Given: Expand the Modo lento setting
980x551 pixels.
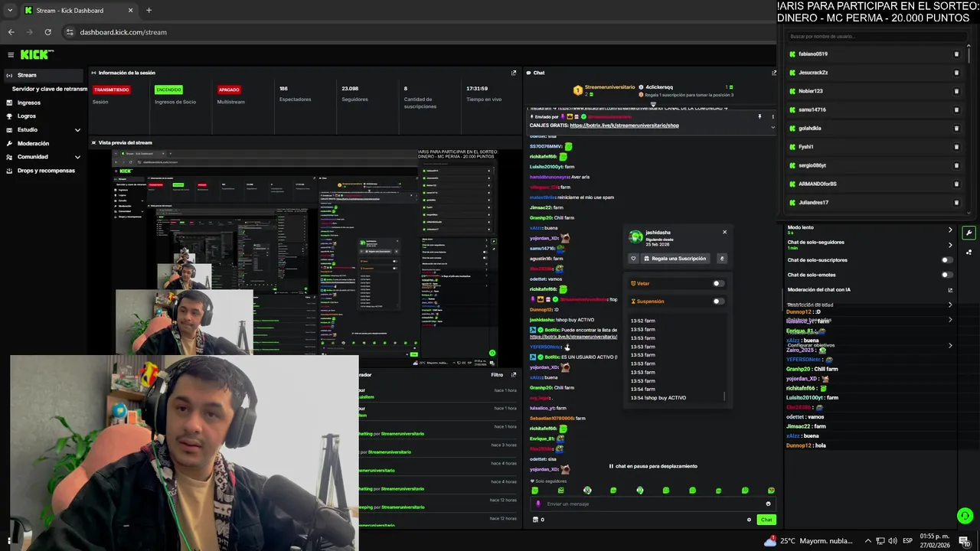Looking at the screenshot, I should (x=950, y=230).
